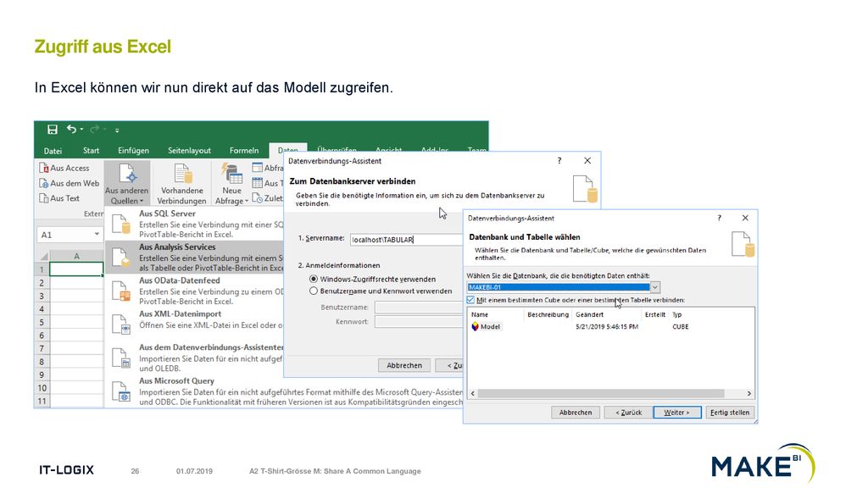The image size is (868, 488).
Task: Click right scroll arrow in cube list
Action: [x=749, y=393]
